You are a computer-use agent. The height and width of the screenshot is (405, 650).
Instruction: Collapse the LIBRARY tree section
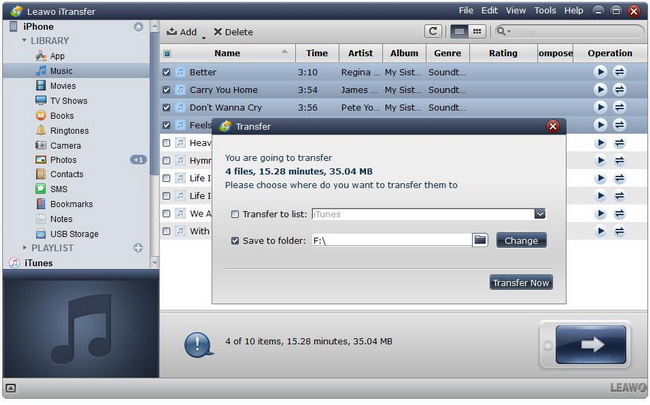(24, 41)
